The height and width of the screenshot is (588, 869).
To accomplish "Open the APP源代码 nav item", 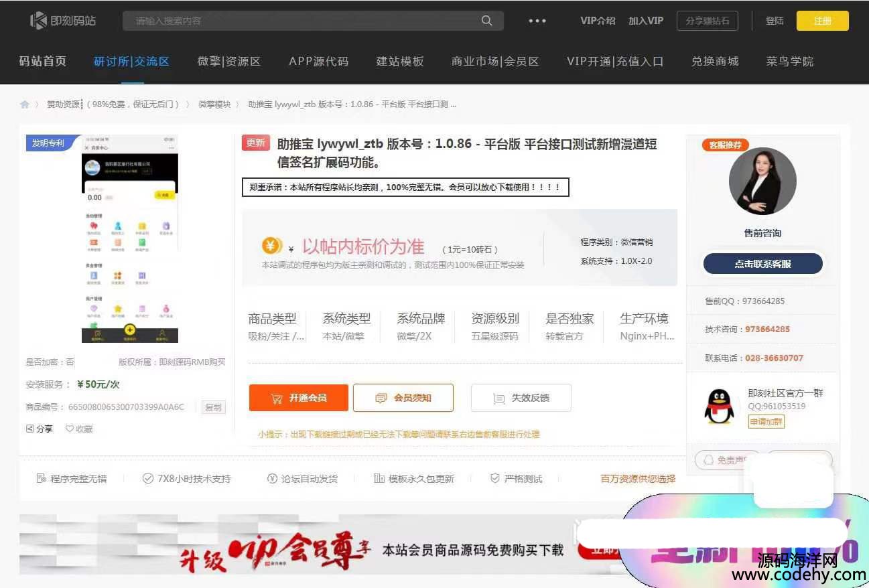I will point(319,61).
